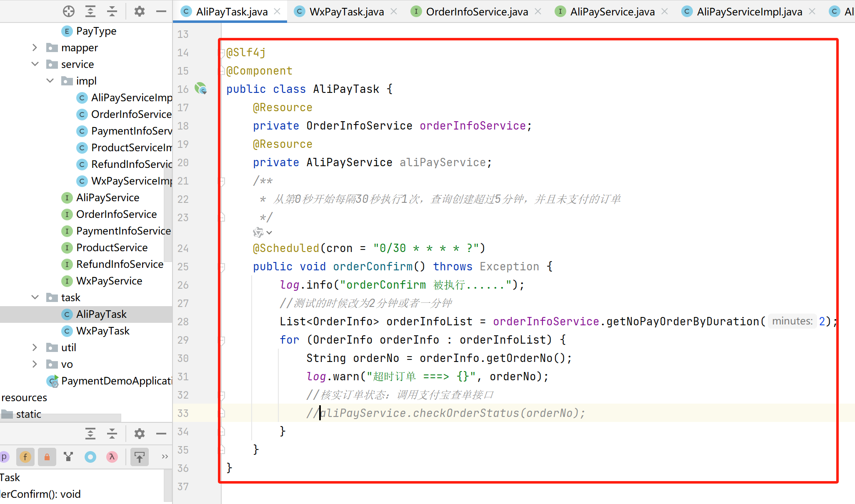Collapse the impl folder
The width and height of the screenshot is (855, 504).
50,81
